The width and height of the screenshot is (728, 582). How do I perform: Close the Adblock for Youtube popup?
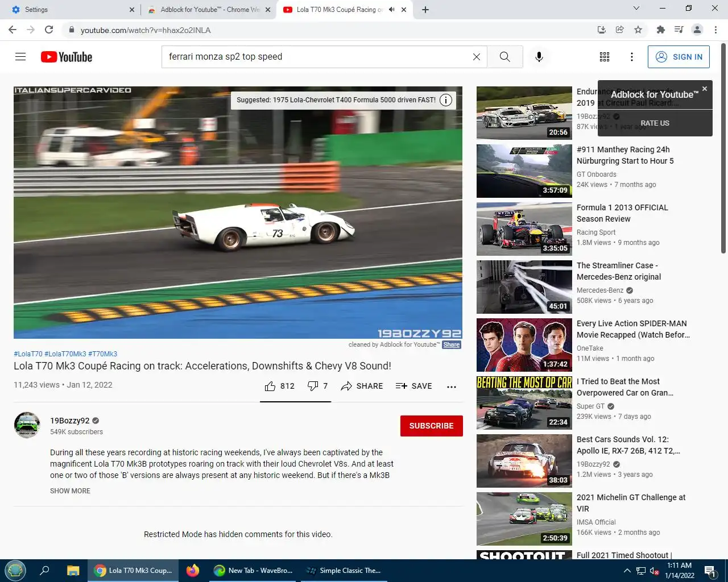pos(705,89)
